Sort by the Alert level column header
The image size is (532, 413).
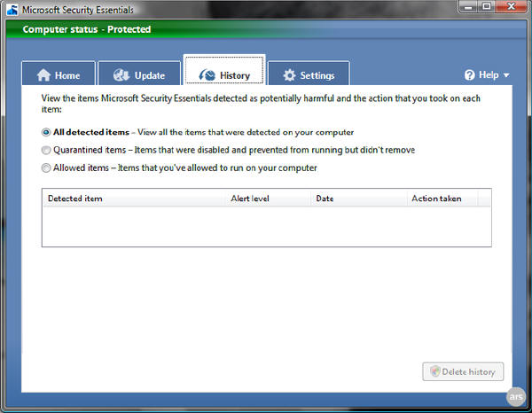click(x=269, y=199)
